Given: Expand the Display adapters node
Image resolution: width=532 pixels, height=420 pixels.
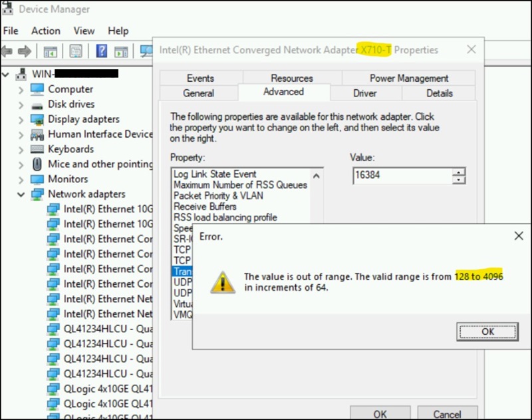Looking at the screenshot, I should [20, 119].
